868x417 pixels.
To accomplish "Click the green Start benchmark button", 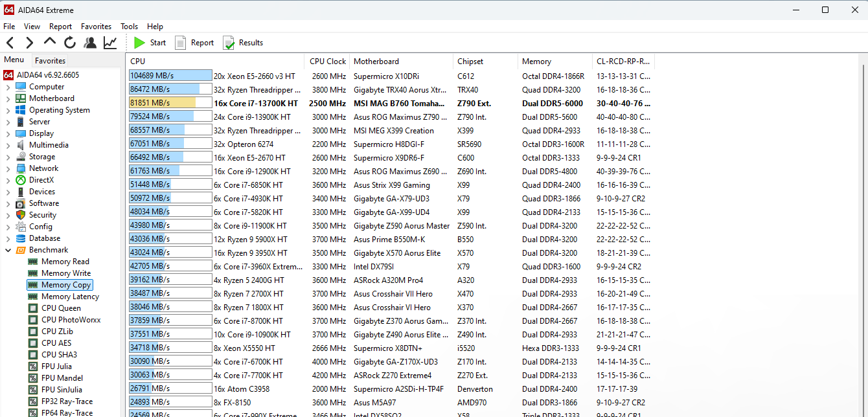I will tap(150, 43).
